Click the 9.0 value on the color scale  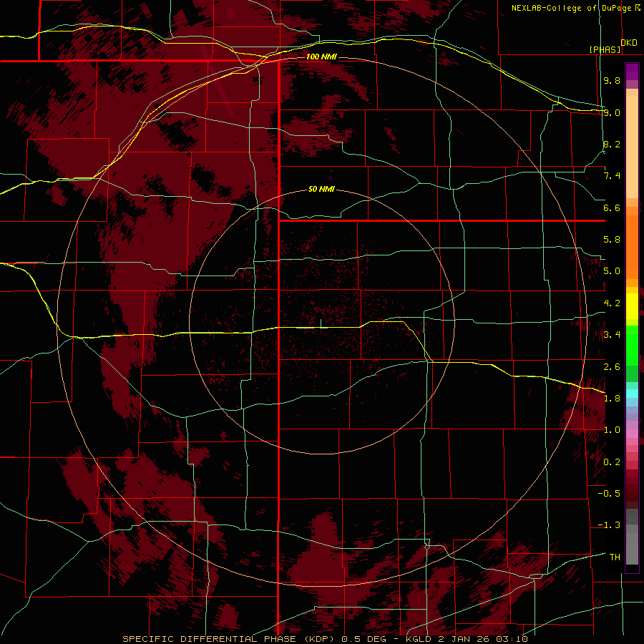pyautogui.click(x=612, y=112)
